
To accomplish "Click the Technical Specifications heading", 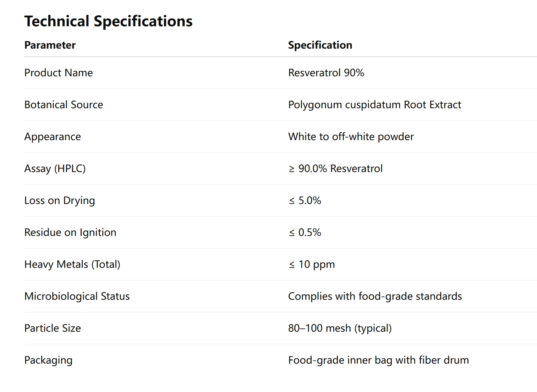I will [x=108, y=21].
